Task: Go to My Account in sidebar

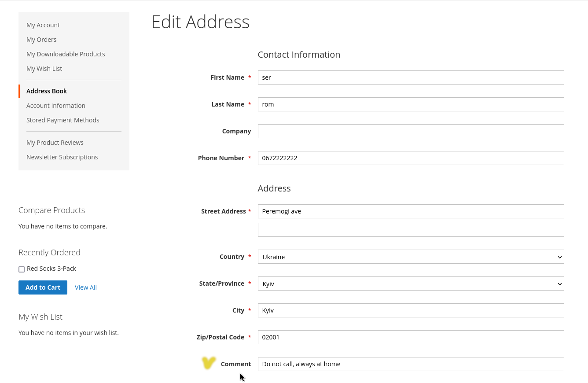Action: tap(43, 25)
